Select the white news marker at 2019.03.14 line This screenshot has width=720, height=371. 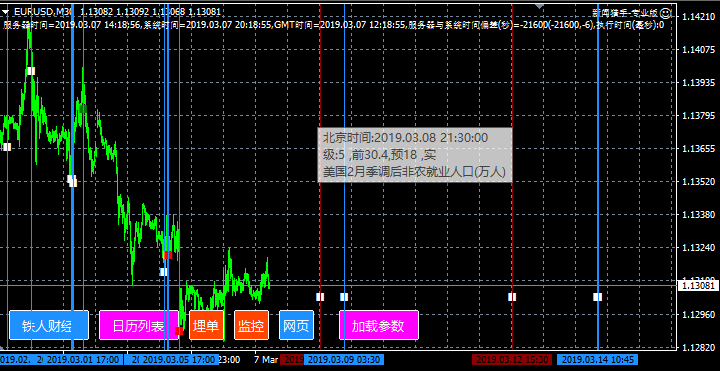coord(597,297)
